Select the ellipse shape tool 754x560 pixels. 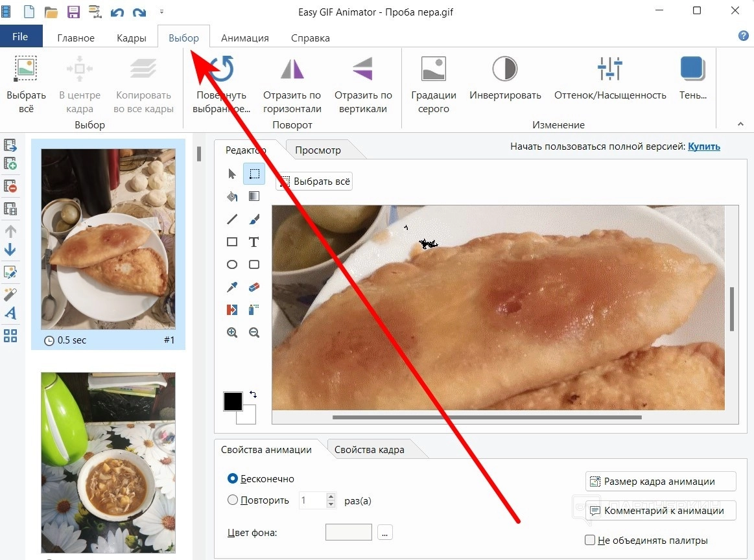click(232, 264)
